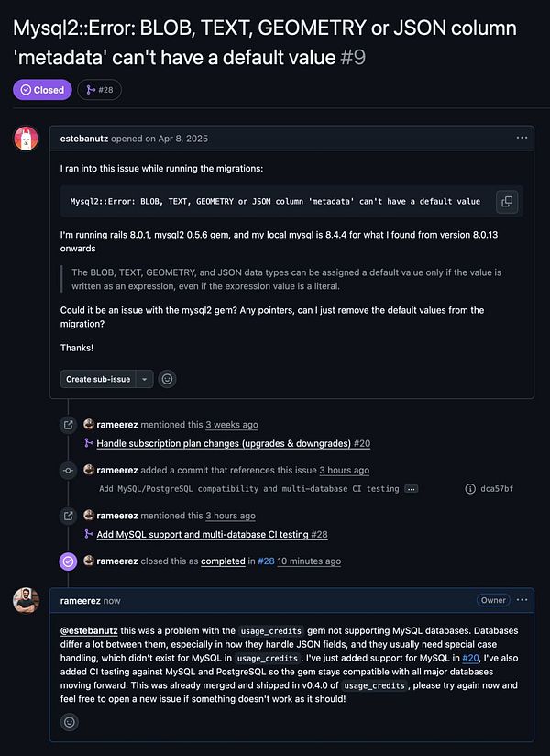Add a reaction to the issue description
Screen dimensions: 550x756
coord(167,378)
